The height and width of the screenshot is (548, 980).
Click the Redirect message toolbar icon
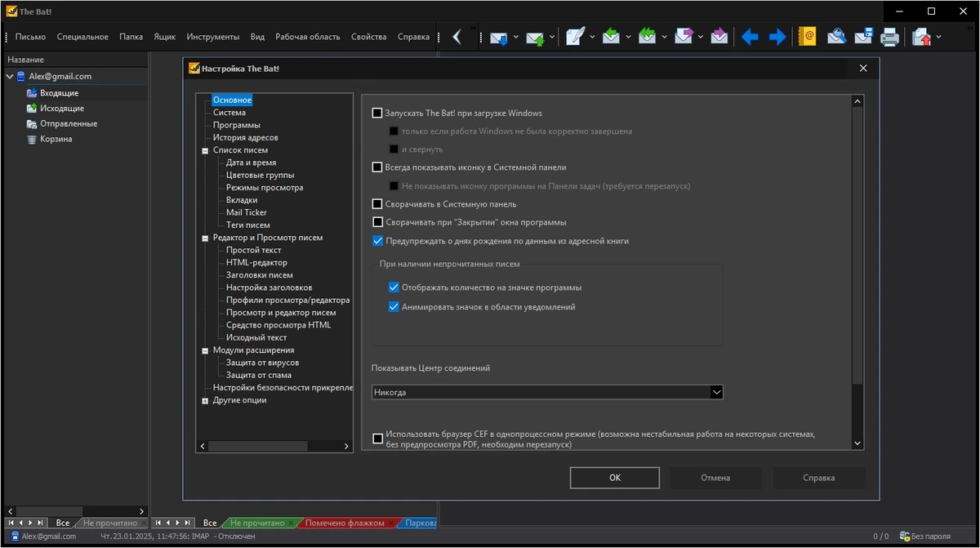719,37
